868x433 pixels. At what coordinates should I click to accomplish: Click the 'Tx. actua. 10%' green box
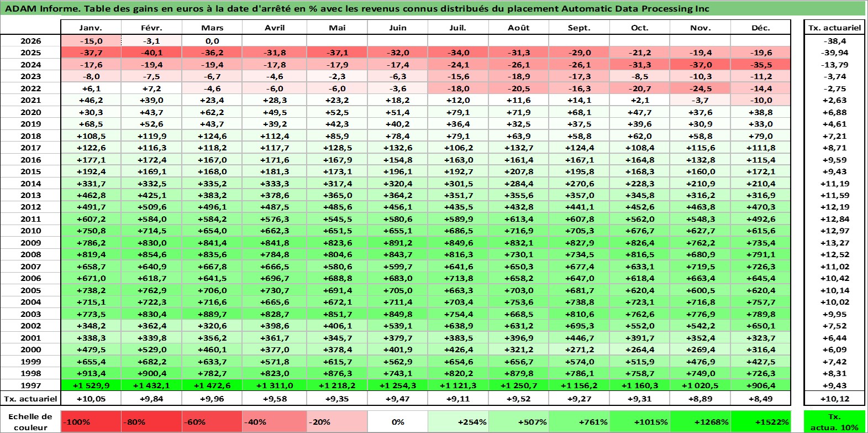pyautogui.click(x=834, y=421)
